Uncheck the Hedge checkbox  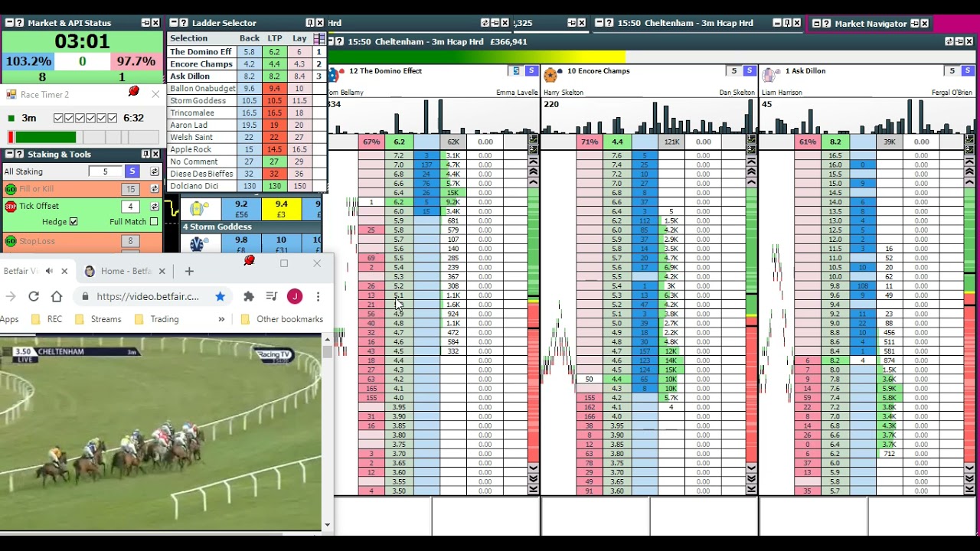73,222
